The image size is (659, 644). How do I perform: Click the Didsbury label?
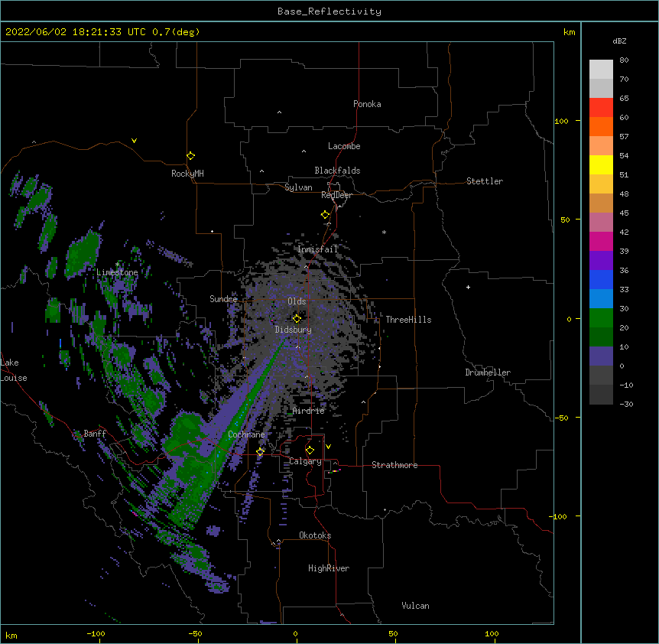[x=294, y=330]
